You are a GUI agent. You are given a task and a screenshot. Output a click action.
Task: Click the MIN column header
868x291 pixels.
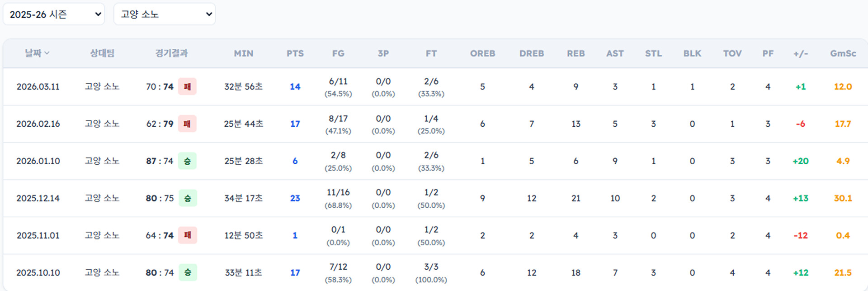pyautogui.click(x=243, y=53)
